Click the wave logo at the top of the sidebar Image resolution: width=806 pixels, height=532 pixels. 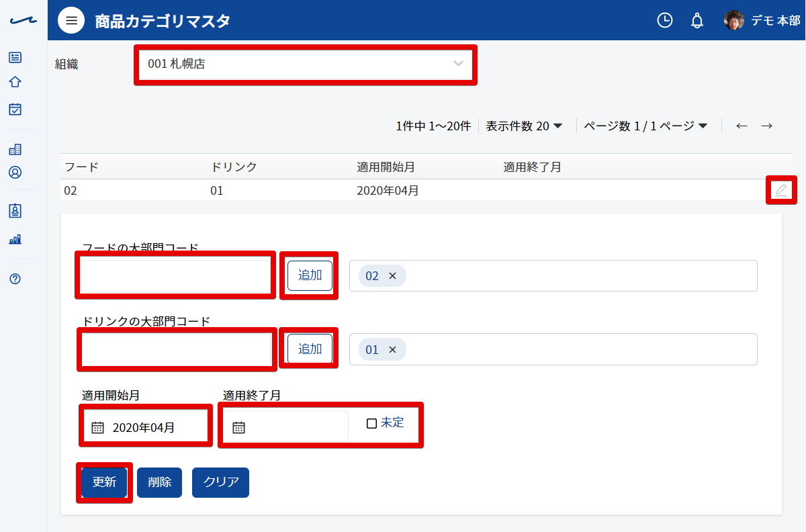tap(24, 21)
